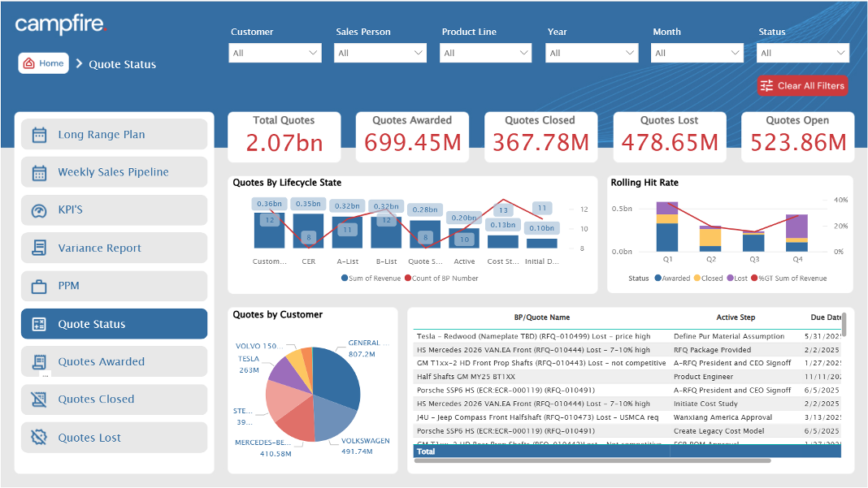Click the Long Range Plan calendar icon
Screen dimensions: 868x488
(x=39, y=135)
